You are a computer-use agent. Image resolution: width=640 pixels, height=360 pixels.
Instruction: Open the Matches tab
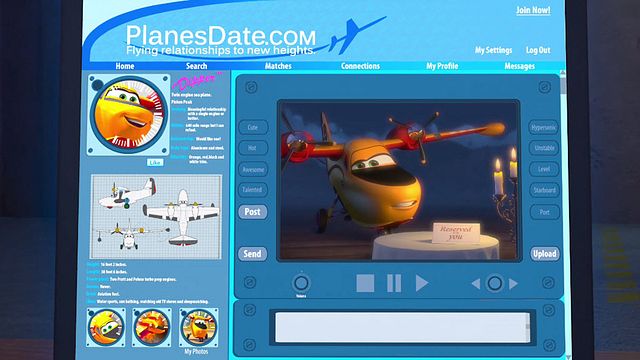click(x=278, y=66)
